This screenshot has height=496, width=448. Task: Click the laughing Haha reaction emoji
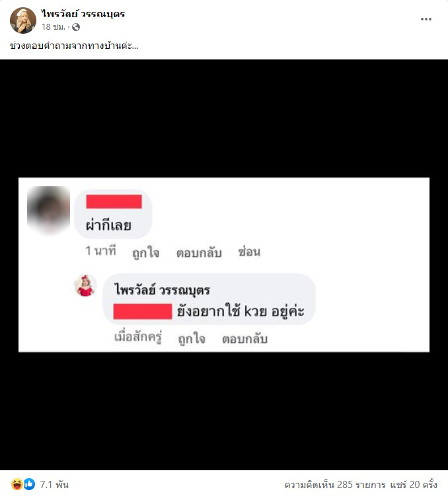pos(17,484)
